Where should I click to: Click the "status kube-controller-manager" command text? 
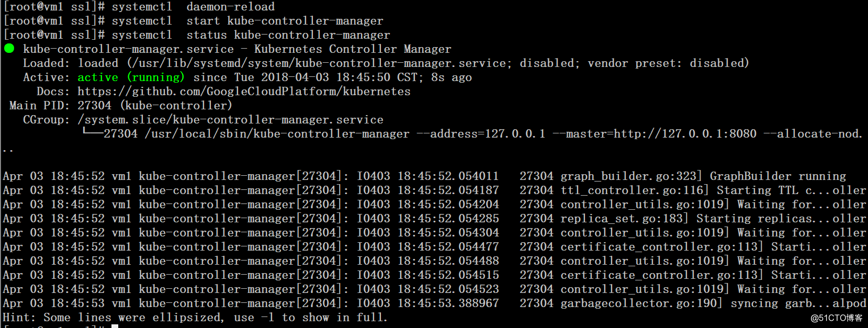point(288,35)
